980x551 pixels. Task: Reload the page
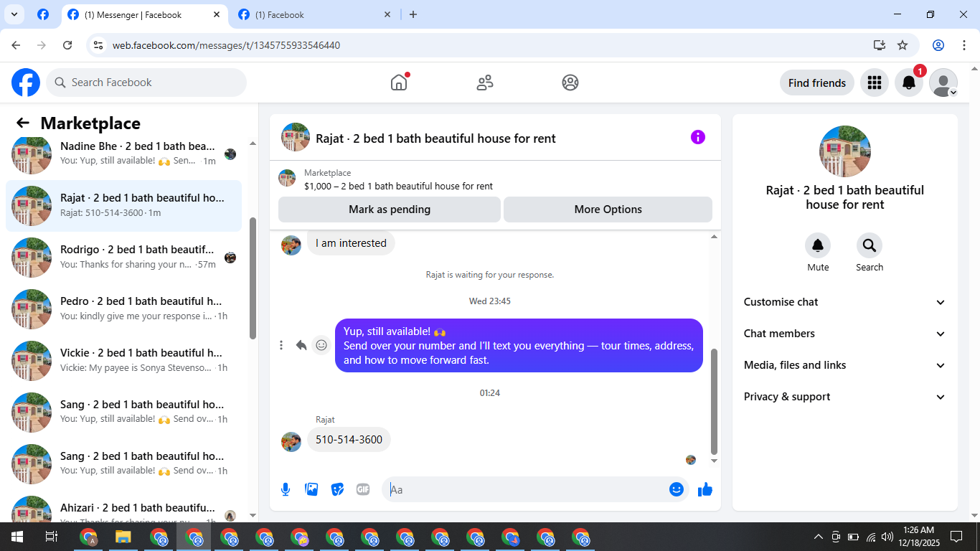(67, 45)
